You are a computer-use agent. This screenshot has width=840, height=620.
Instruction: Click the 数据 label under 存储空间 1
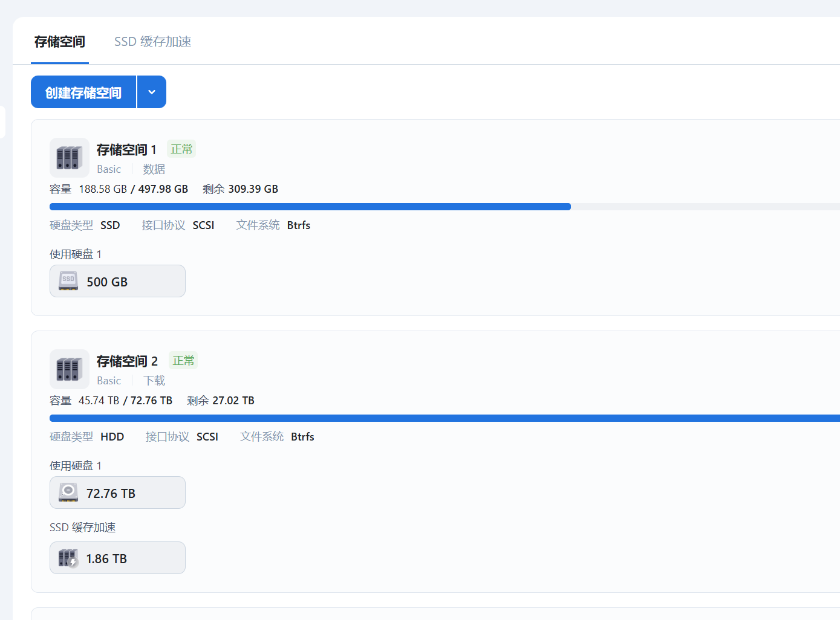pyautogui.click(x=154, y=169)
